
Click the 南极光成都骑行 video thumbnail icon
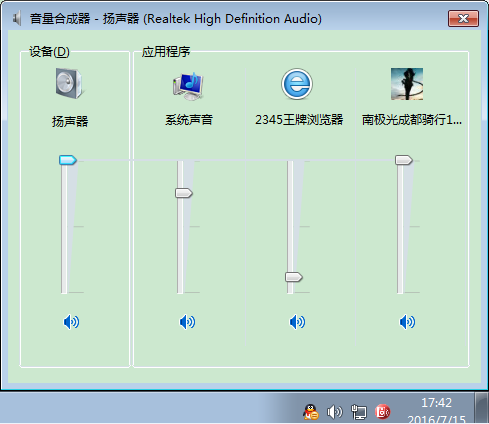coord(407,84)
